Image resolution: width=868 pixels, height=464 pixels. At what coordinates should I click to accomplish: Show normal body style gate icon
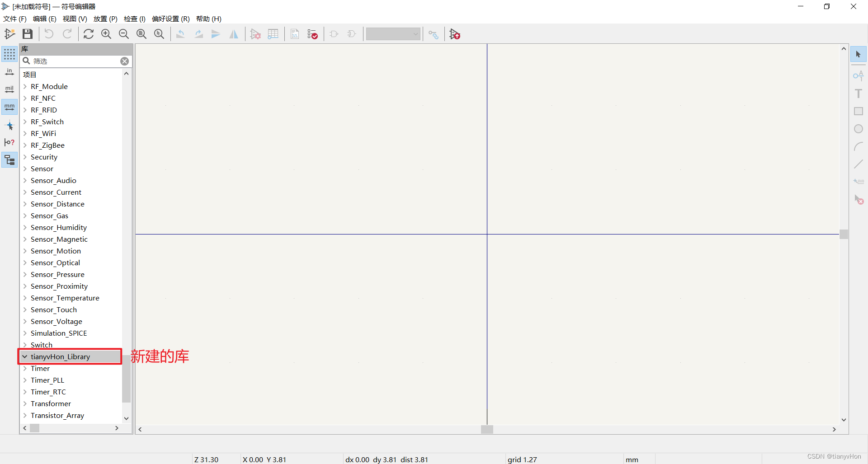pyautogui.click(x=334, y=34)
